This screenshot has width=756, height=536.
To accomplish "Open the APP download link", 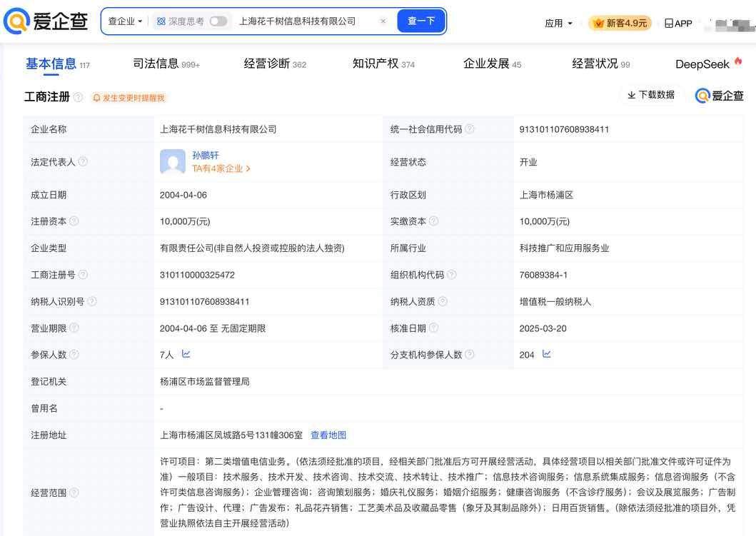I will click(x=678, y=23).
